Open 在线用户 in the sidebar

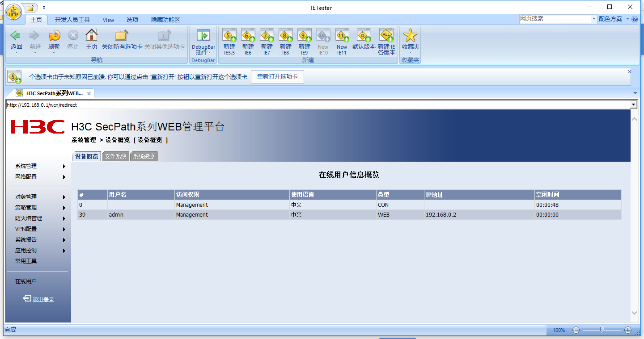pyautogui.click(x=26, y=281)
